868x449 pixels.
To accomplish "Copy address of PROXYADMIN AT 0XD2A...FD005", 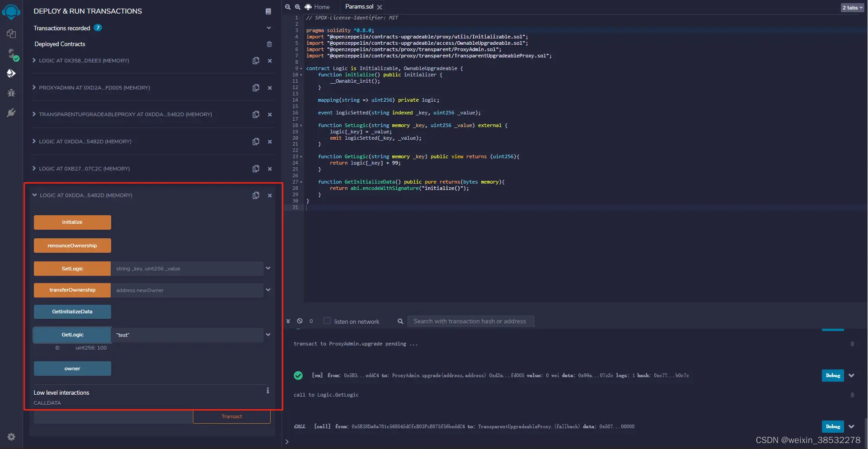I will click(x=256, y=88).
